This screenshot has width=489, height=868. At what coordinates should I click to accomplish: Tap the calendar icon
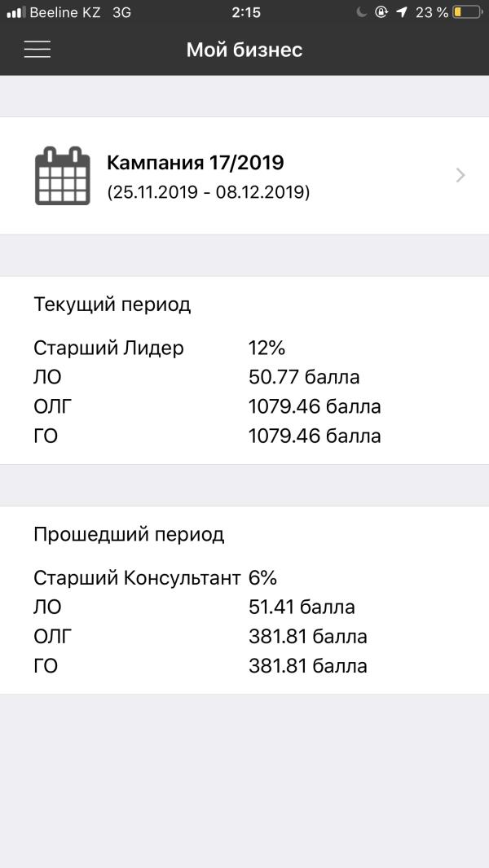[63, 175]
